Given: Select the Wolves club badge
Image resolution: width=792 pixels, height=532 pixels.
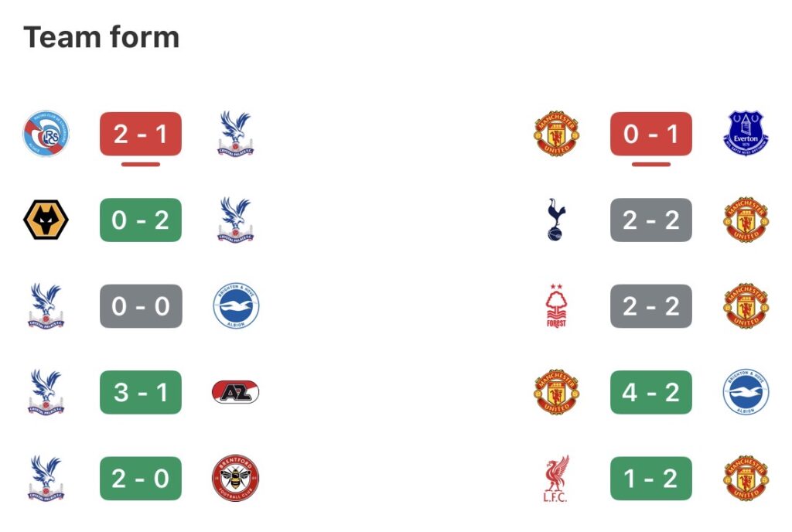Looking at the screenshot, I should pos(46,220).
